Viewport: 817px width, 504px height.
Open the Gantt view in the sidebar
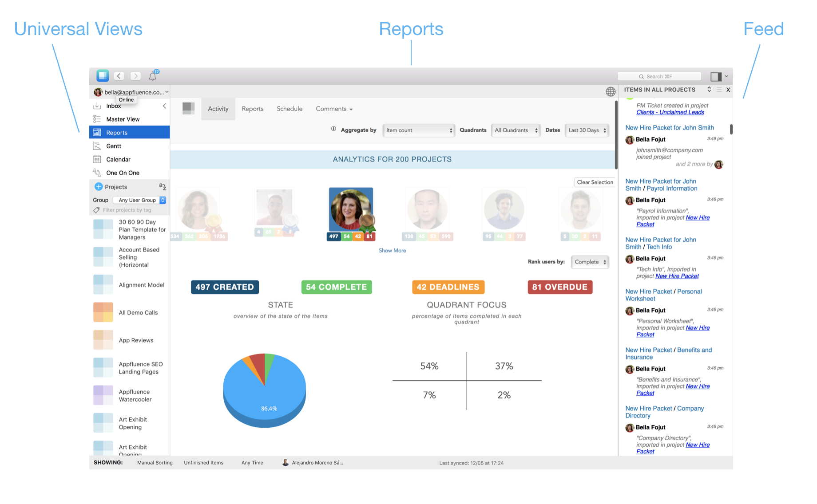point(114,146)
